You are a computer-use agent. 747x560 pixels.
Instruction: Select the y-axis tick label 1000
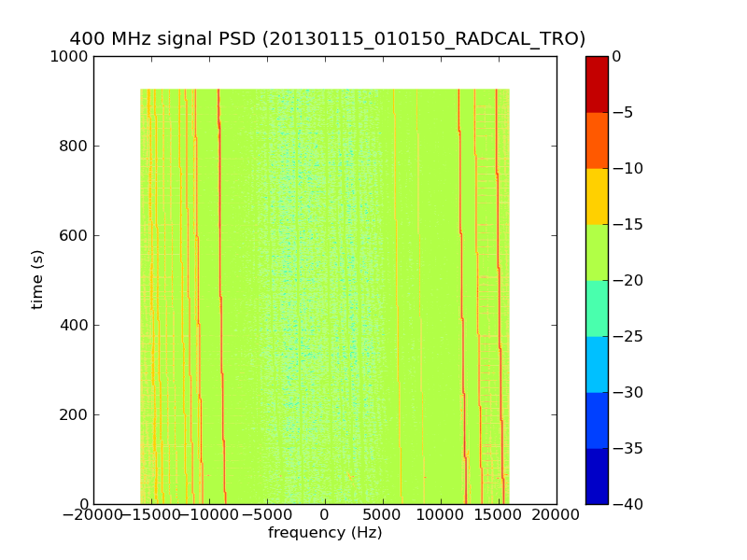point(70,57)
